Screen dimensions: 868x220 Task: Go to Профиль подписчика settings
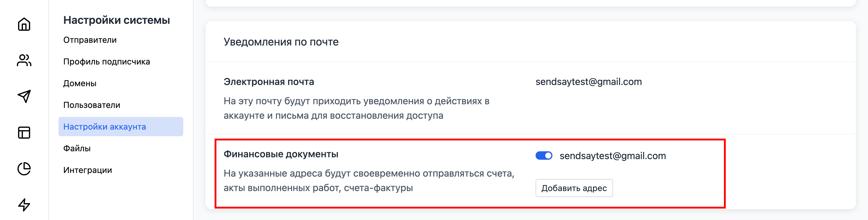106,62
